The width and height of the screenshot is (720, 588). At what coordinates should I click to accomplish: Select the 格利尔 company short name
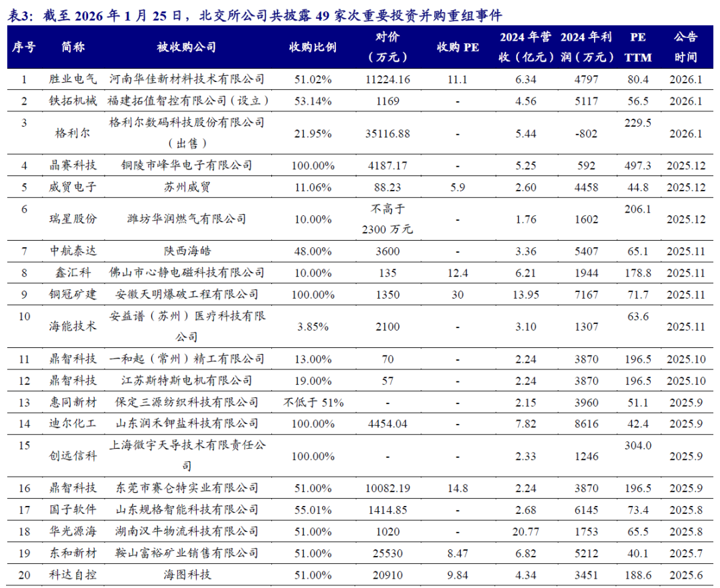tap(73, 133)
